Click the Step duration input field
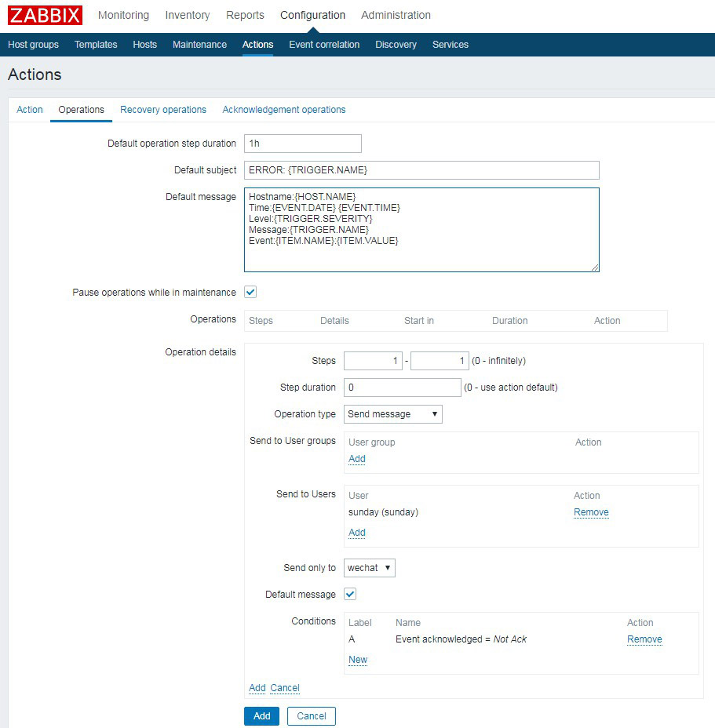Screen dimensions: 715x728 (x=402, y=388)
